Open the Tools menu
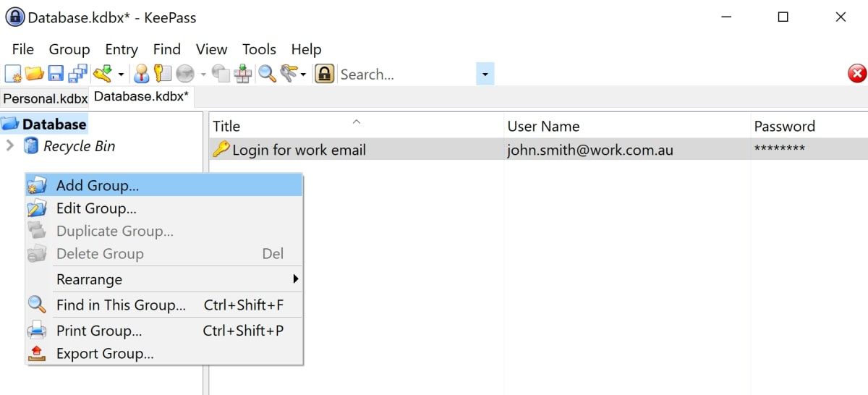The height and width of the screenshot is (395, 868). [259, 49]
